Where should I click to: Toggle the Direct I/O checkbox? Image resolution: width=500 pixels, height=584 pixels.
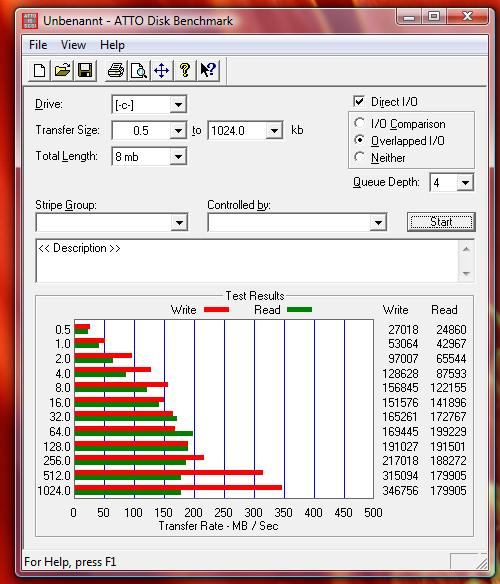[x=359, y=101]
